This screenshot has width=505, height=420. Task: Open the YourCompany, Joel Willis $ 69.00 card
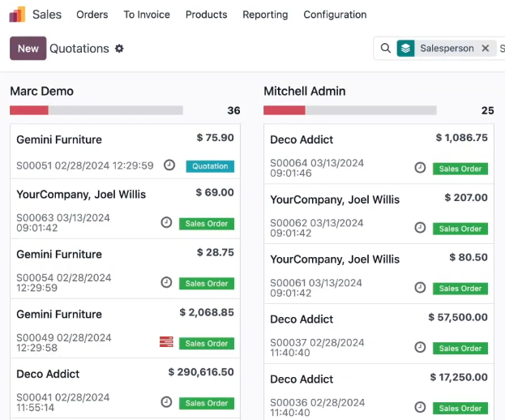[125, 208]
